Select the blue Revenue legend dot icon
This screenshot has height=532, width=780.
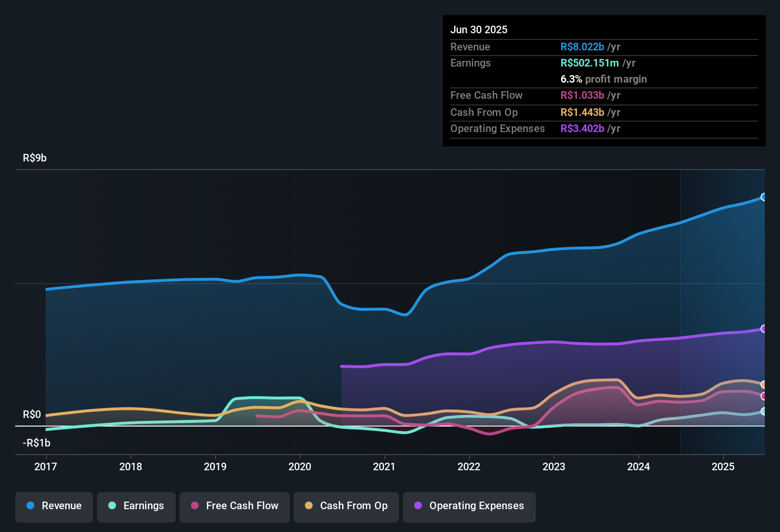click(30, 506)
